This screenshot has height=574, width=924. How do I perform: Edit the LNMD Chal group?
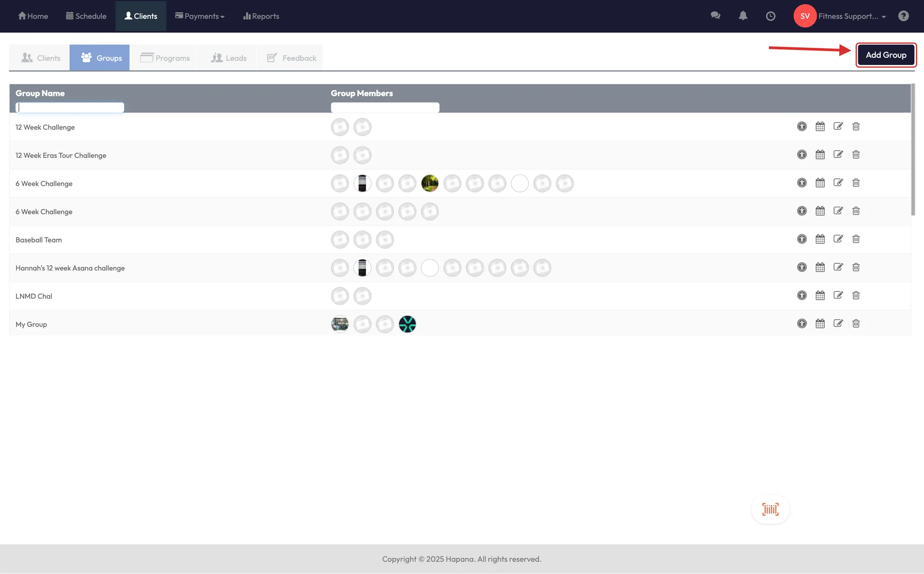[838, 295]
